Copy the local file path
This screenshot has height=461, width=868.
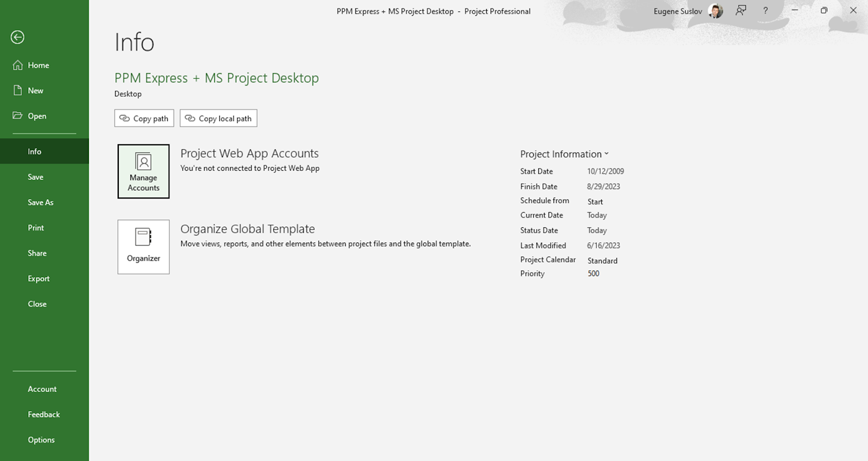pos(219,118)
